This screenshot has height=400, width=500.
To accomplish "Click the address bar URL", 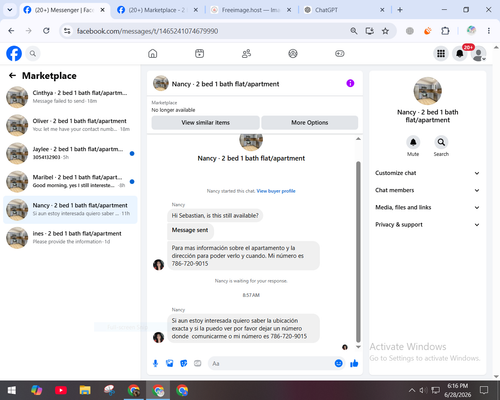I will [147, 31].
